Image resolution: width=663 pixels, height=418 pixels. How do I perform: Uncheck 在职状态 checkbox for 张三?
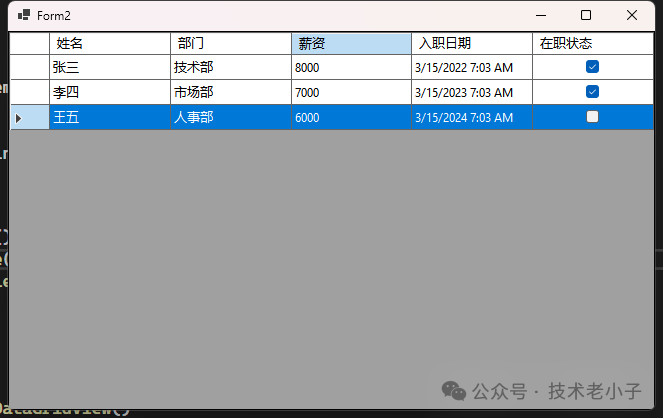point(592,67)
